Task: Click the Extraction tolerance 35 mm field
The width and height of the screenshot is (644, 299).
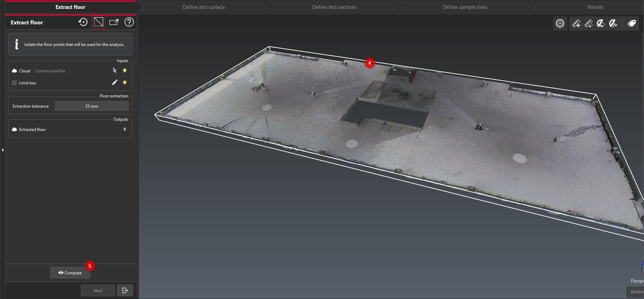Action: tap(92, 106)
